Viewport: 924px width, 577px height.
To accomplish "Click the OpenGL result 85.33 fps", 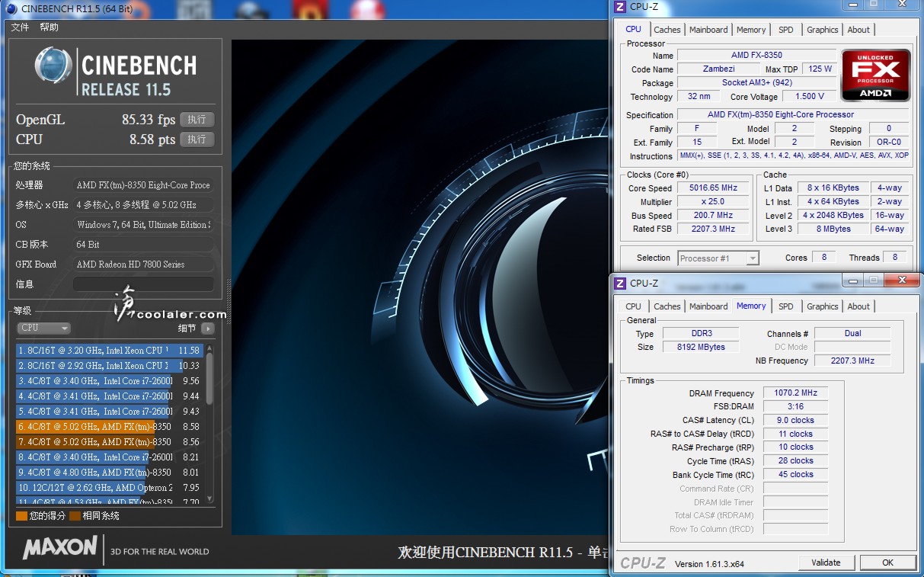I will pyautogui.click(x=148, y=120).
